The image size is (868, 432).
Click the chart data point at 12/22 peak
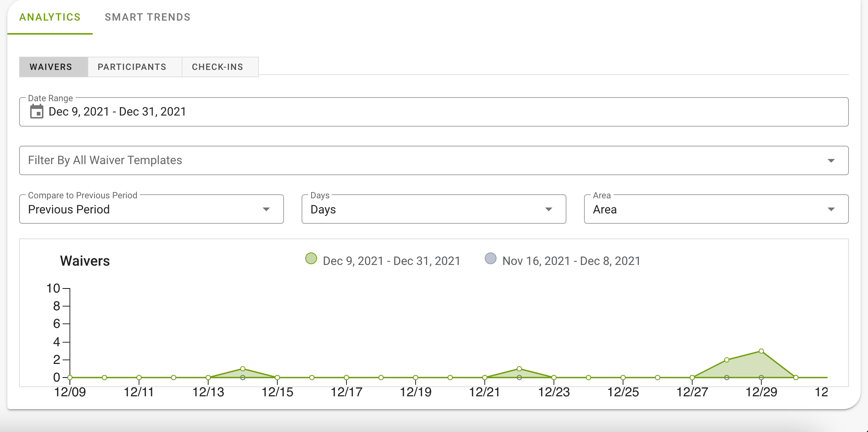(x=519, y=369)
